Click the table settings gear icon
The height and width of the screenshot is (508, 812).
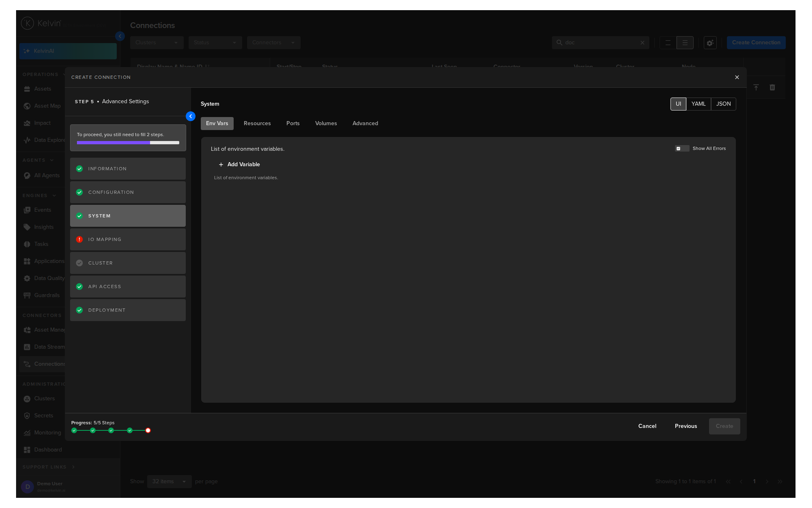(710, 43)
